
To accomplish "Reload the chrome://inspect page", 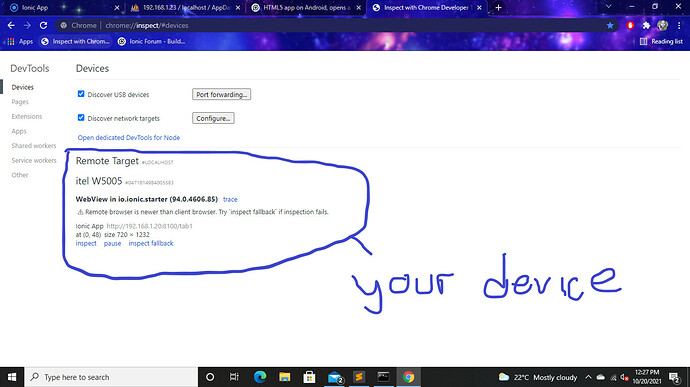I will coord(43,26).
